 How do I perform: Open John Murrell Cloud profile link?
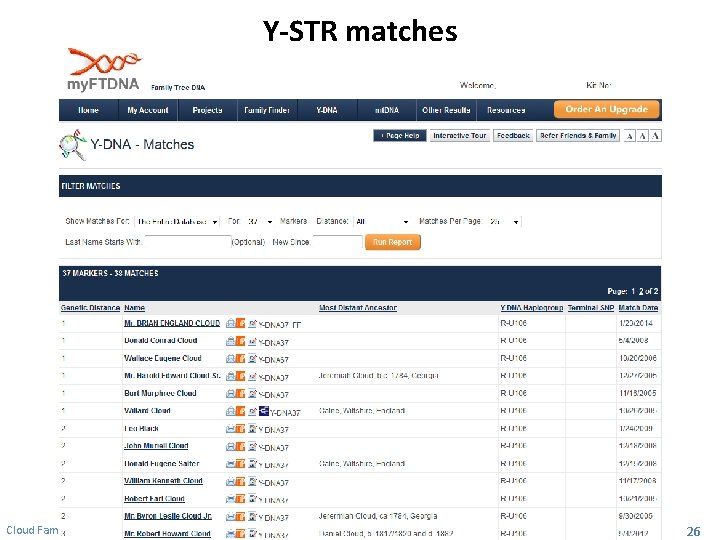pos(156,446)
